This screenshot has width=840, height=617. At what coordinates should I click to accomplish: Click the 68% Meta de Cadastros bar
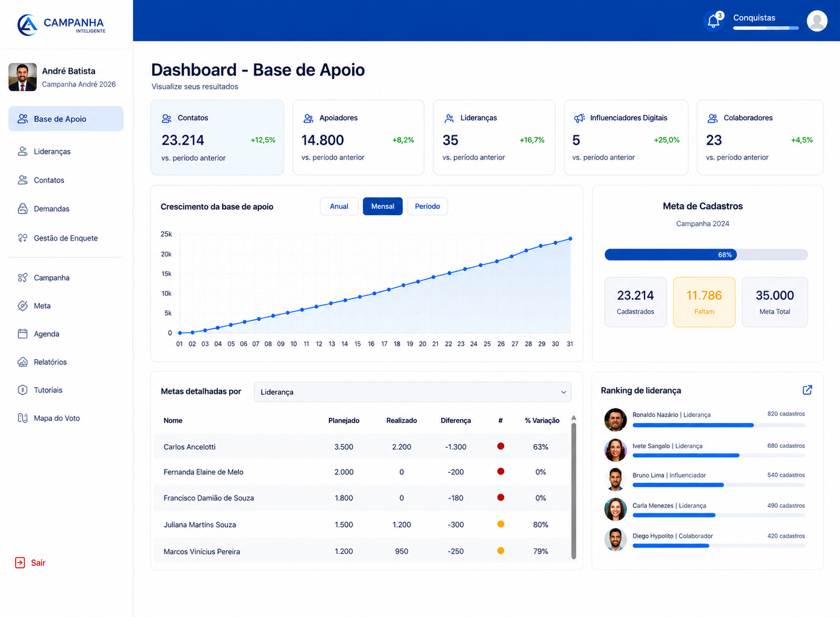(x=706, y=254)
